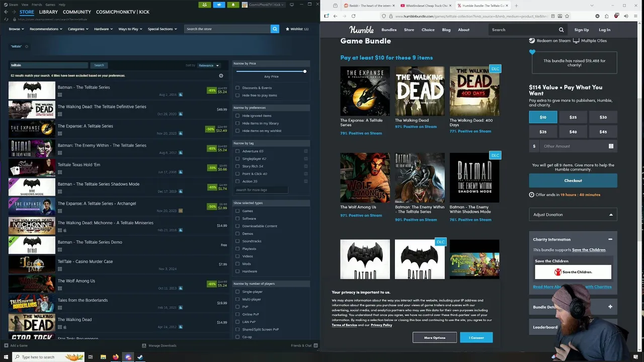Select the $25 donation amount
Screen dimensions: 644x362
click(573, 117)
